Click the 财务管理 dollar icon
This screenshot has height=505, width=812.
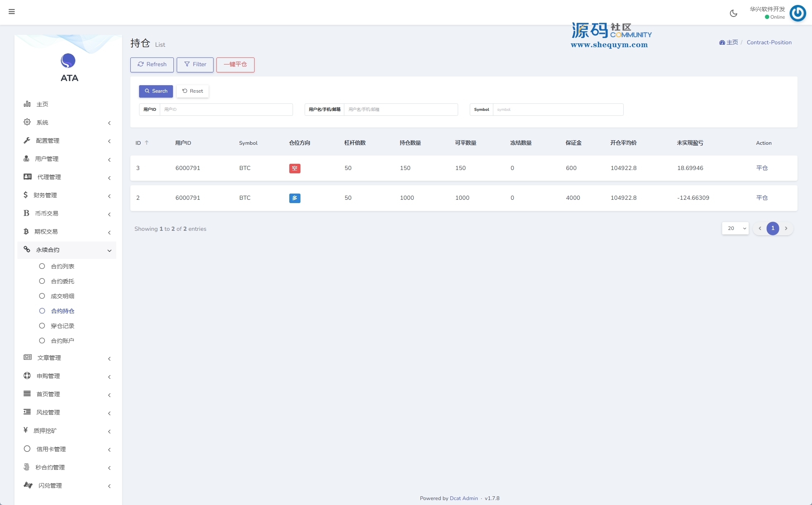[x=26, y=195]
